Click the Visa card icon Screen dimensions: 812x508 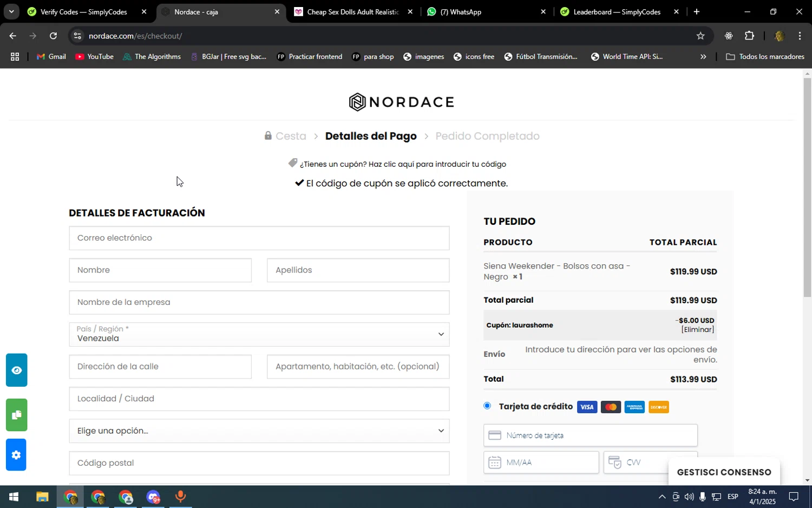587,407
